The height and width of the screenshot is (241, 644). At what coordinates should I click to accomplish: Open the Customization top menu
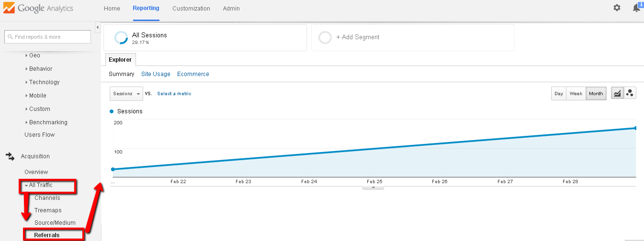click(x=191, y=9)
